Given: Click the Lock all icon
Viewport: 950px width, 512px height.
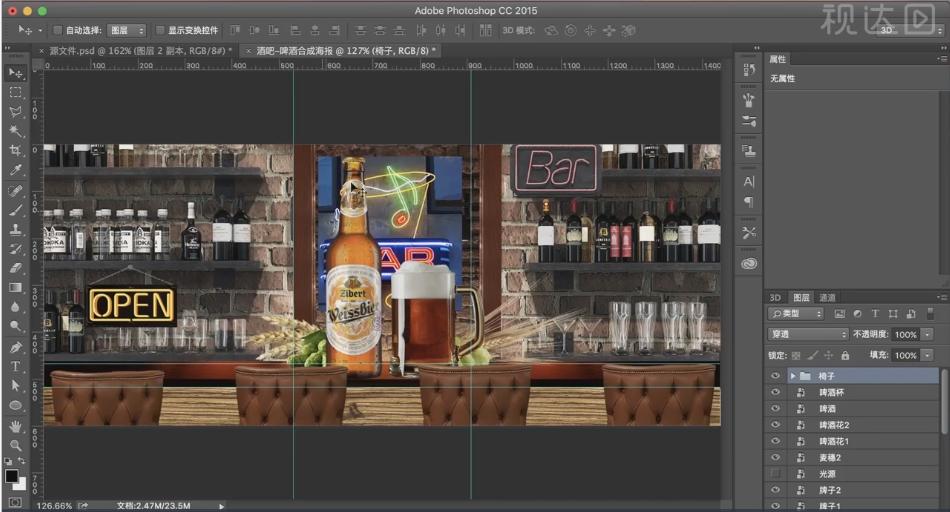Looking at the screenshot, I should coord(845,355).
